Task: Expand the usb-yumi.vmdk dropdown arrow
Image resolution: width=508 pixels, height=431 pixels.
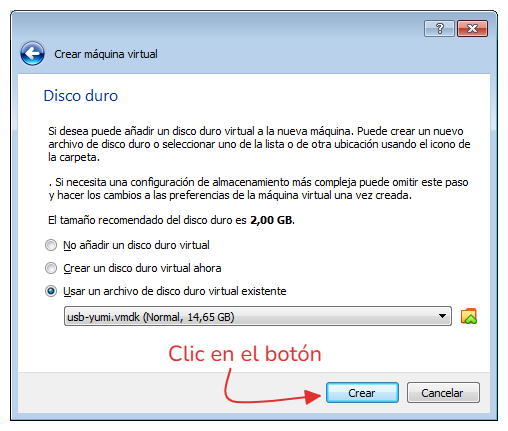Action: [442, 316]
